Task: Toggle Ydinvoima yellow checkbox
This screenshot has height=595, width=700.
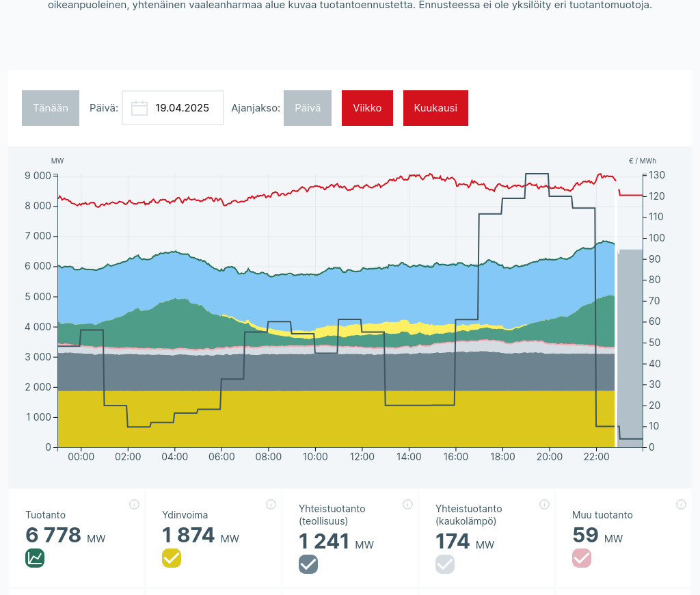Action: 172,558
